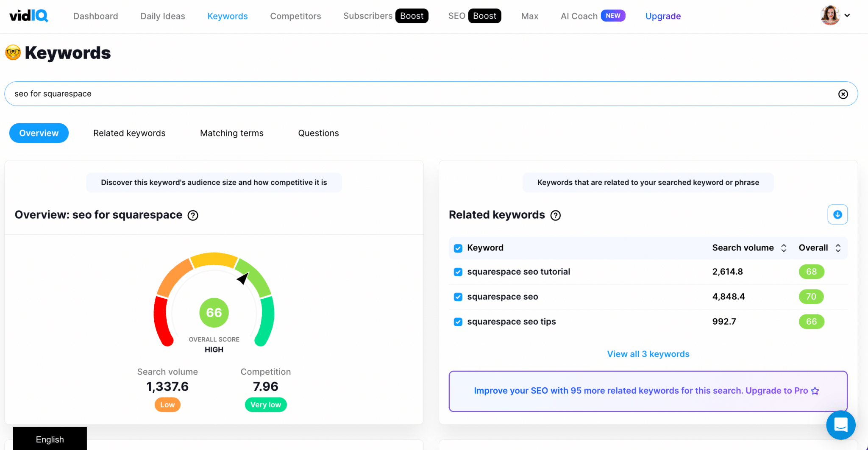868x450 pixels.
Task: Switch to Matching terms tab
Action: pos(232,133)
